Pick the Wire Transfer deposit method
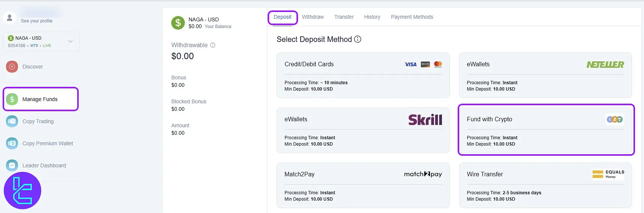This screenshot has width=644, height=213. pyautogui.click(x=545, y=185)
